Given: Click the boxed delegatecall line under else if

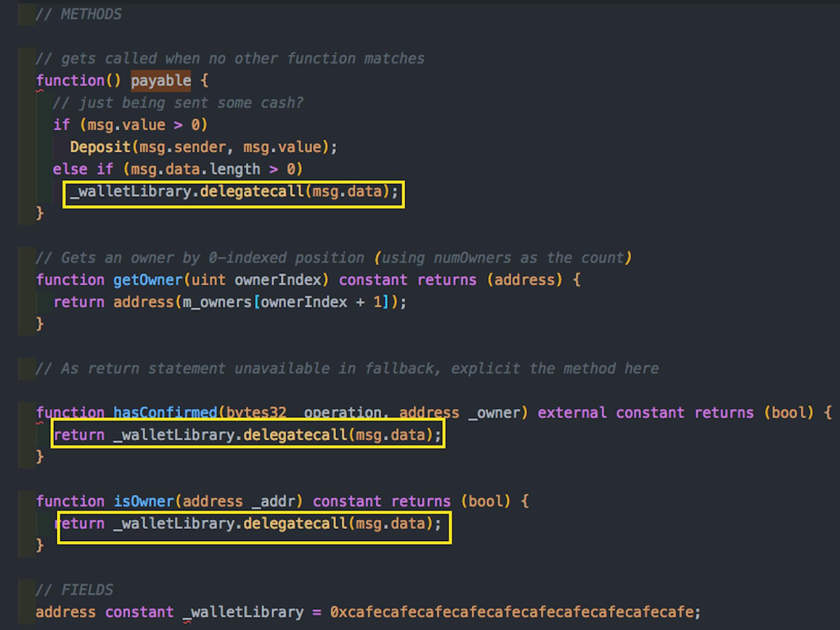Looking at the screenshot, I should click(x=234, y=194).
